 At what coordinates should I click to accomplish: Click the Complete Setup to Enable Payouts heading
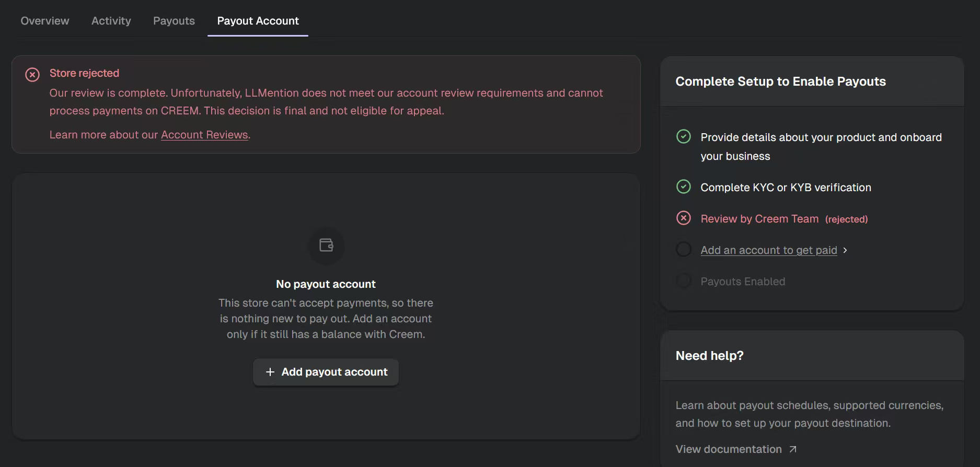(780, 81)
